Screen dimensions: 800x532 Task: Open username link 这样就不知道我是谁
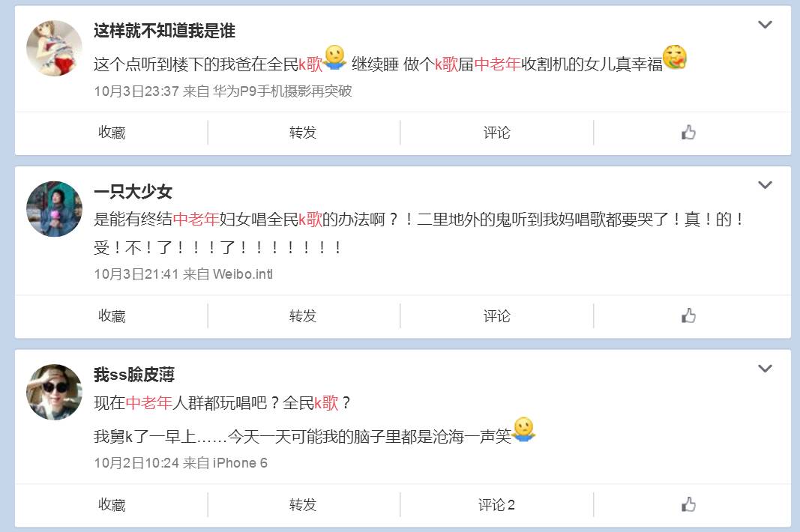[164, 31]
